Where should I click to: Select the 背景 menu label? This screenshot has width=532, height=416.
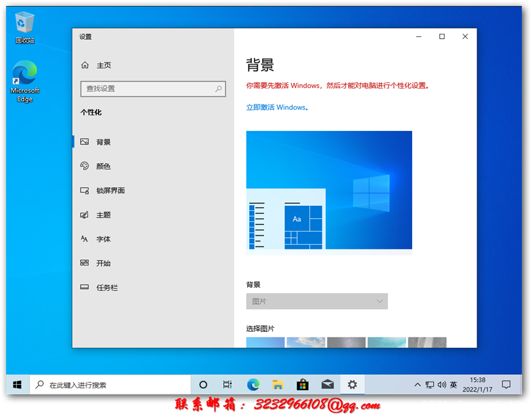click(103, 142)
